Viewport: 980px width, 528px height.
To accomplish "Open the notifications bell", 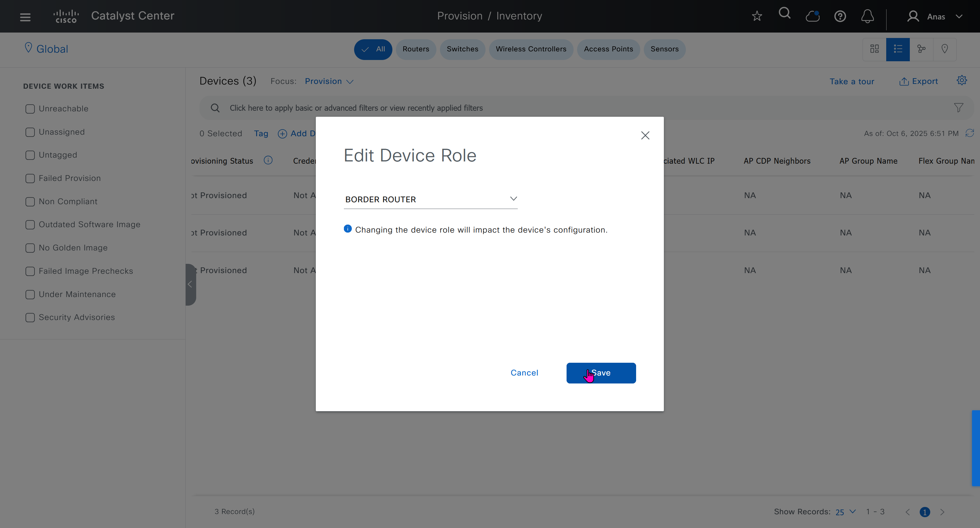I will (x=867, y=16).
